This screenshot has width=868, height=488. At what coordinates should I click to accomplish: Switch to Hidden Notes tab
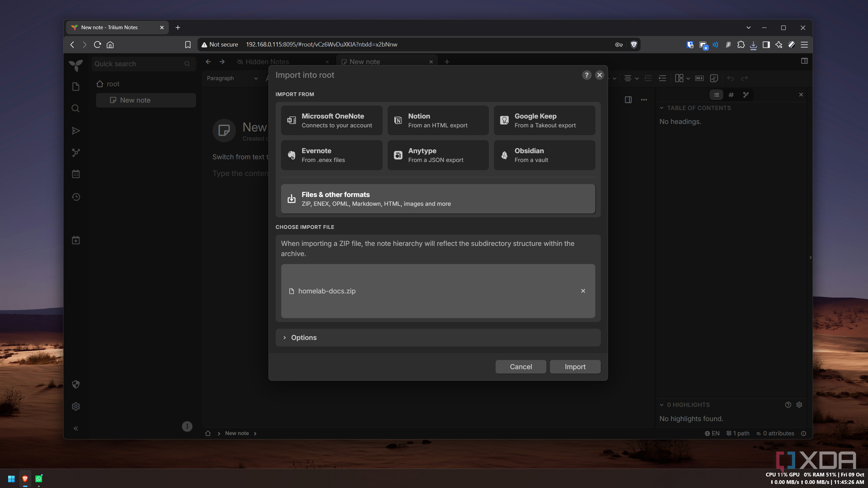[267, 62]
